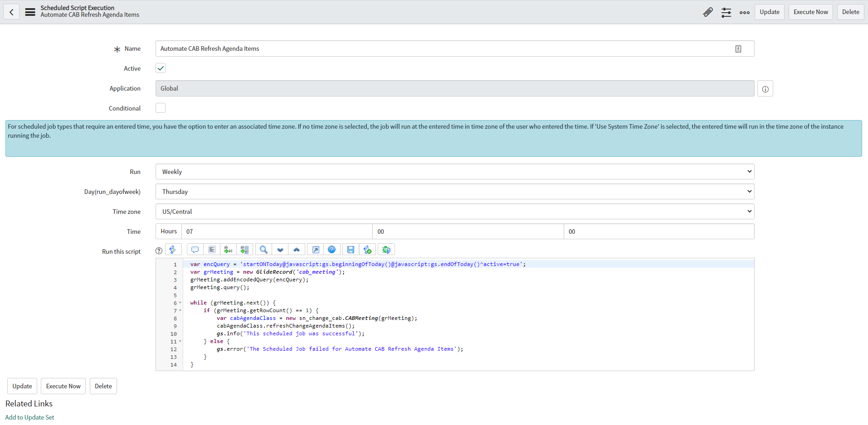Search within the script using the magnifier icon
The height and width of the screenshot is (425, 868).
(263, 249)
